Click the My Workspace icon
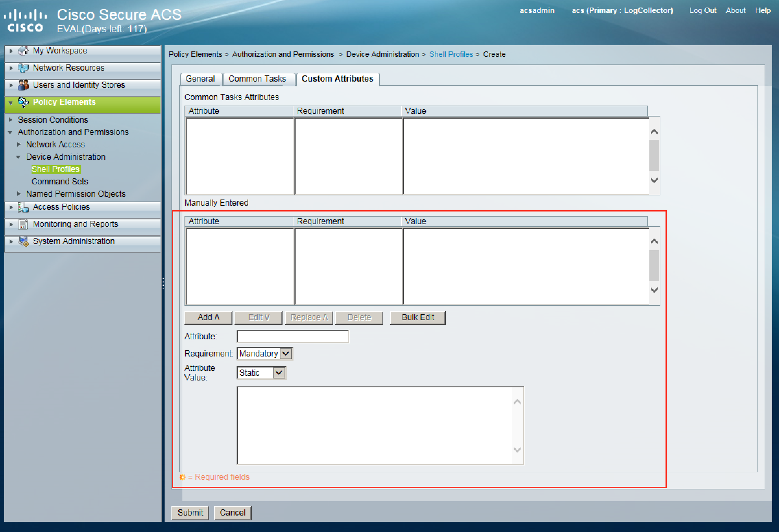The width and height of the screenshot is (779, 532). pyautogui.click(x=23, y=51)
